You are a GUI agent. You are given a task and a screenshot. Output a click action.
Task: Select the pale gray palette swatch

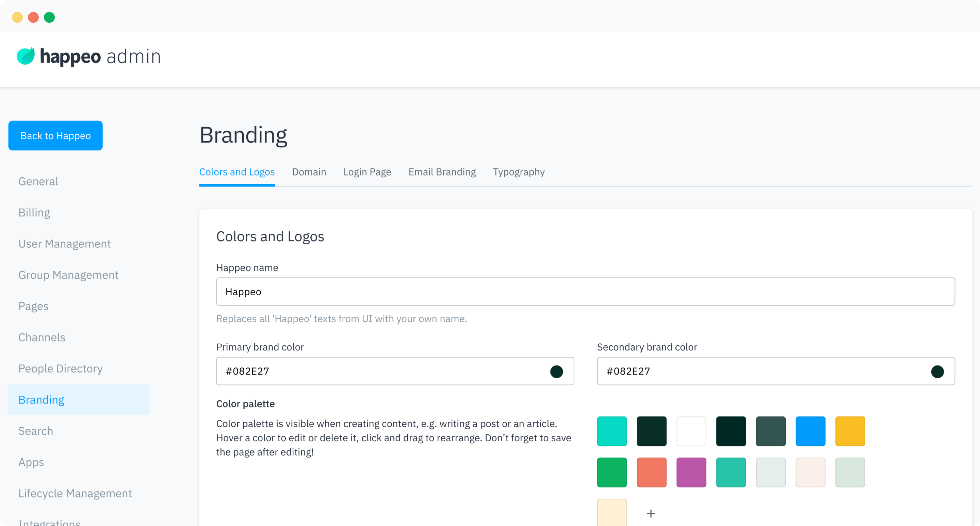click(x=771, y=472)
